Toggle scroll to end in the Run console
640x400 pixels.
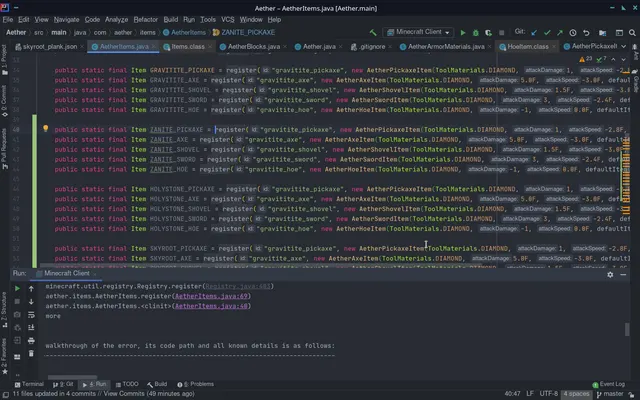tap(31, 327)
